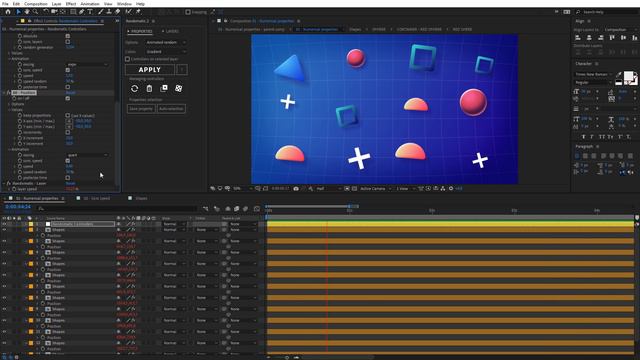640x360 pixels.
Task: Open the second easing dropdown set to quart
Action: [x=87, y=155]
